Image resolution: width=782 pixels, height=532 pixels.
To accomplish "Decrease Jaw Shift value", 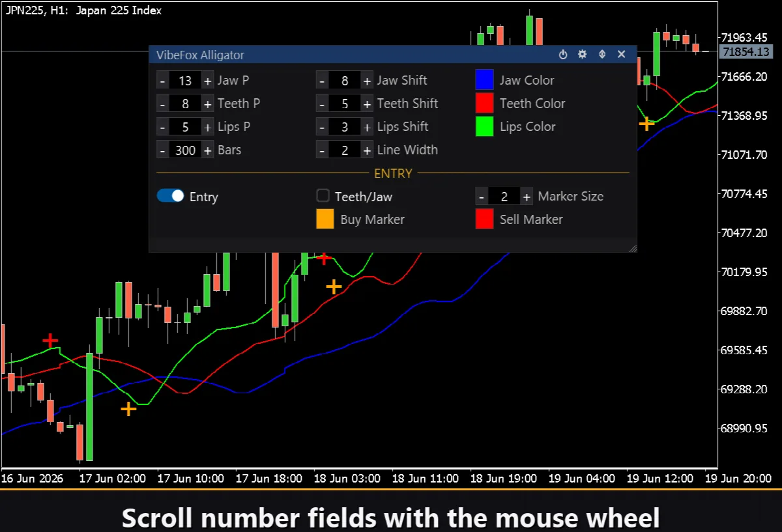I will [x=322, y=81].
